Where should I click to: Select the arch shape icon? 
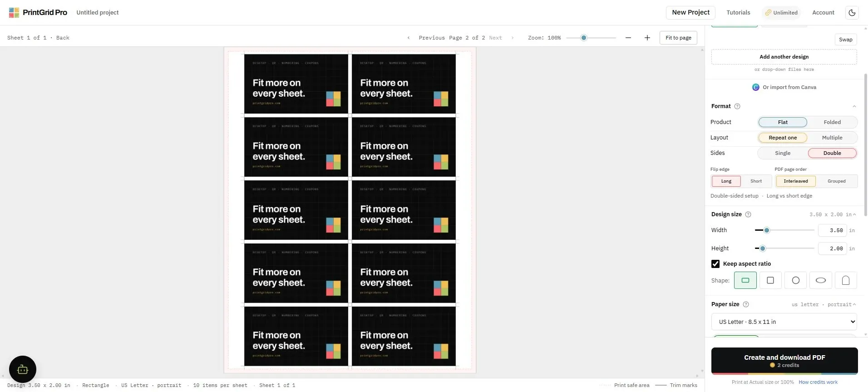coord(846,280)
